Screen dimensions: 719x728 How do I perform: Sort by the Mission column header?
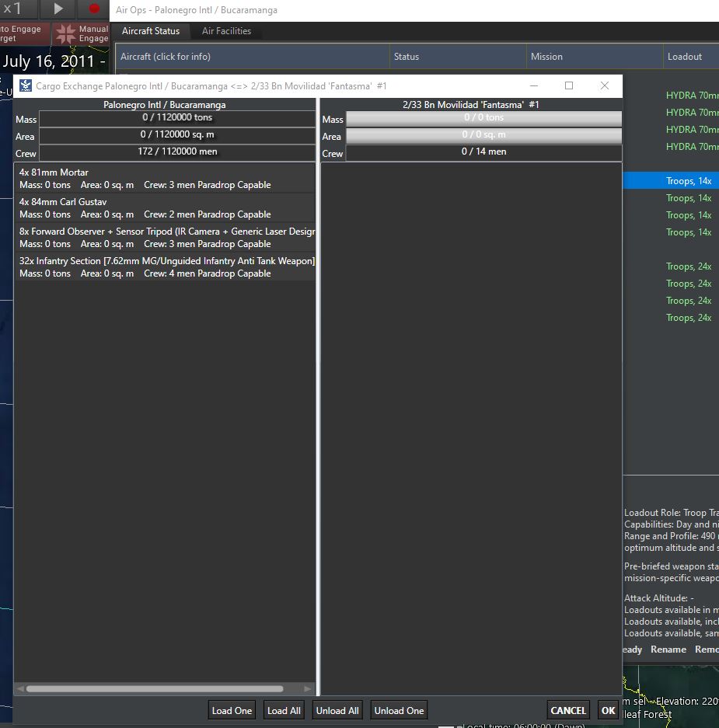point(595,57)
